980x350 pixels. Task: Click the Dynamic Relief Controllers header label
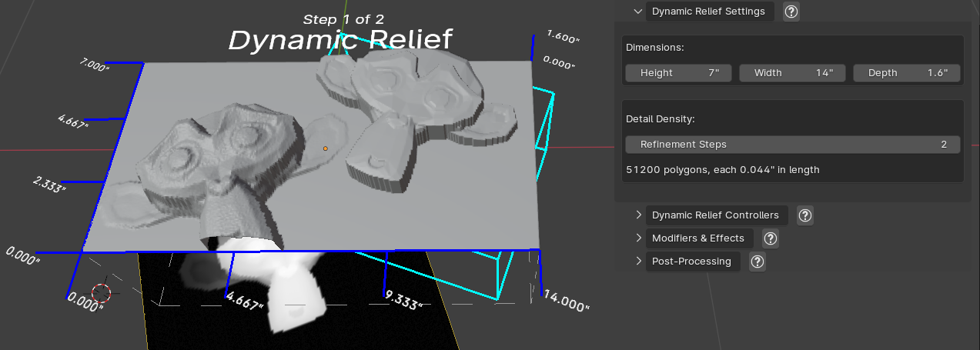click(x=715, y=215)
